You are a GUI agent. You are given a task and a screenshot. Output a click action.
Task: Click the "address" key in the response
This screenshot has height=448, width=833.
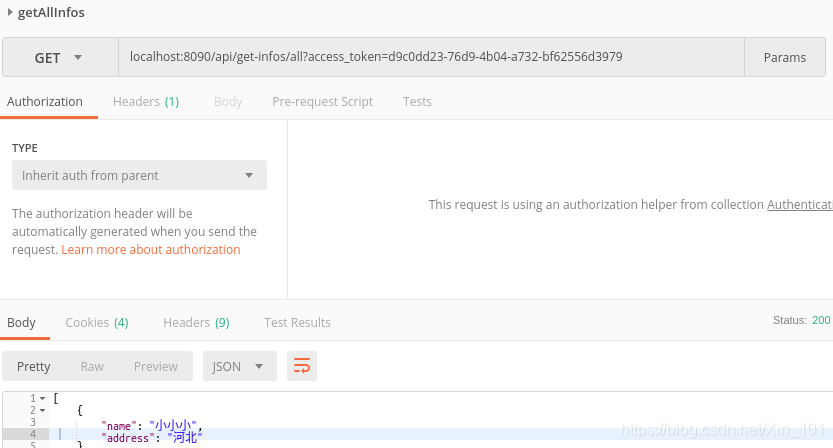[128, 438]
